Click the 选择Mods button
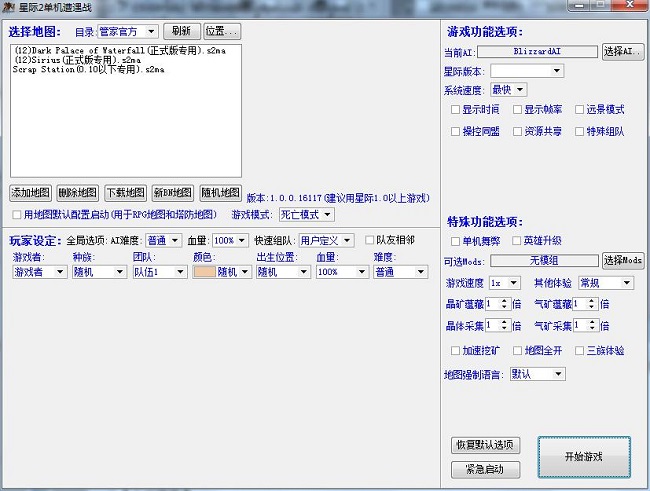The height and width of the screenshot is (491, 650). coord(623,260)
